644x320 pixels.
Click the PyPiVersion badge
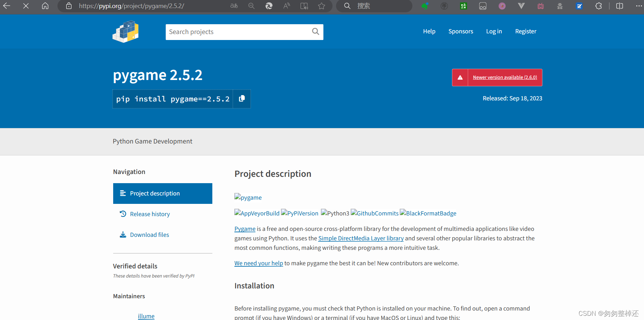300,213
